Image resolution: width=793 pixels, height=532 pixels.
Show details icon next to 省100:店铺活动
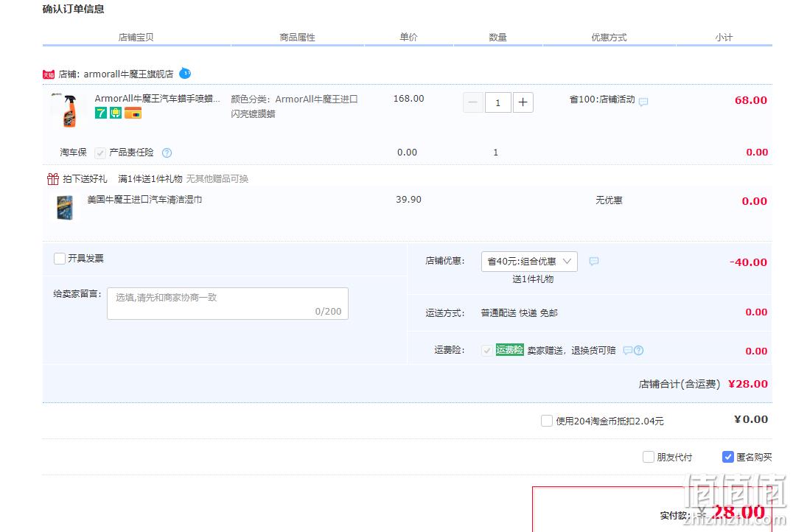coord(643,102)
